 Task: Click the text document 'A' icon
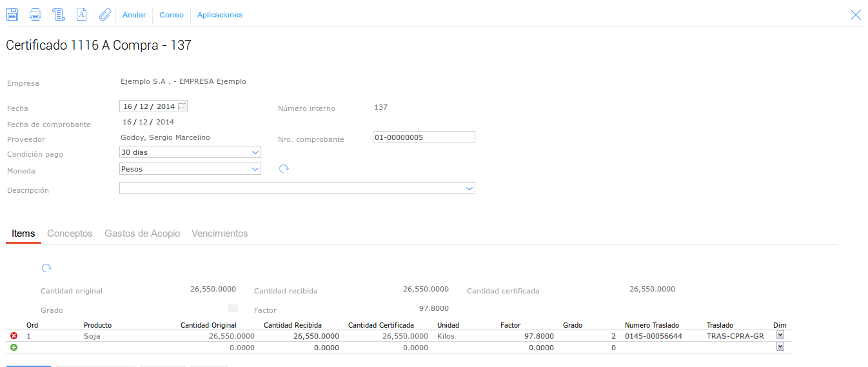82,14
